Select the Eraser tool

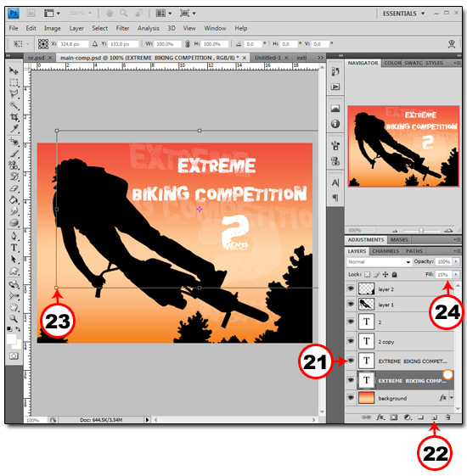click(14, 188)
